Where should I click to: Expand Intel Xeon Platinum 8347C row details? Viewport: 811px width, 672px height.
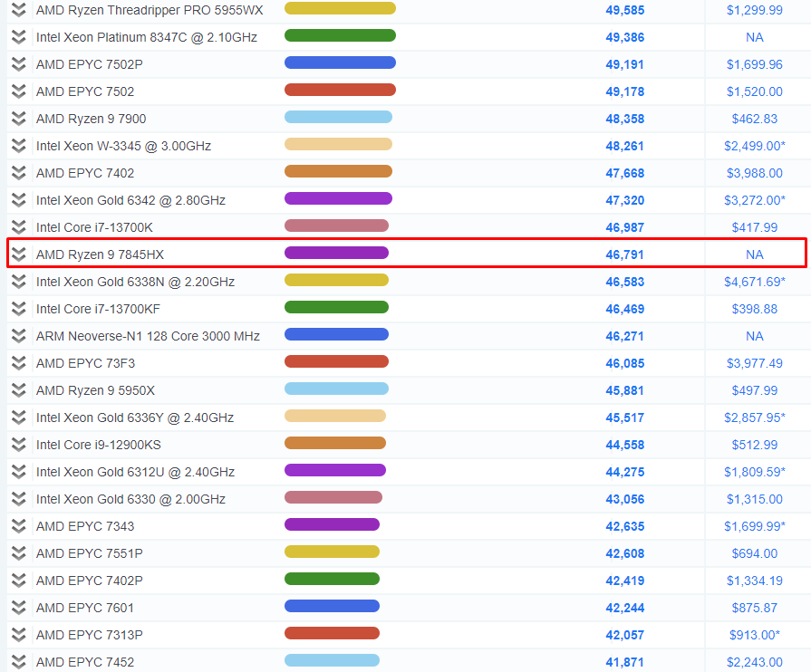click(x=19, y=37)
